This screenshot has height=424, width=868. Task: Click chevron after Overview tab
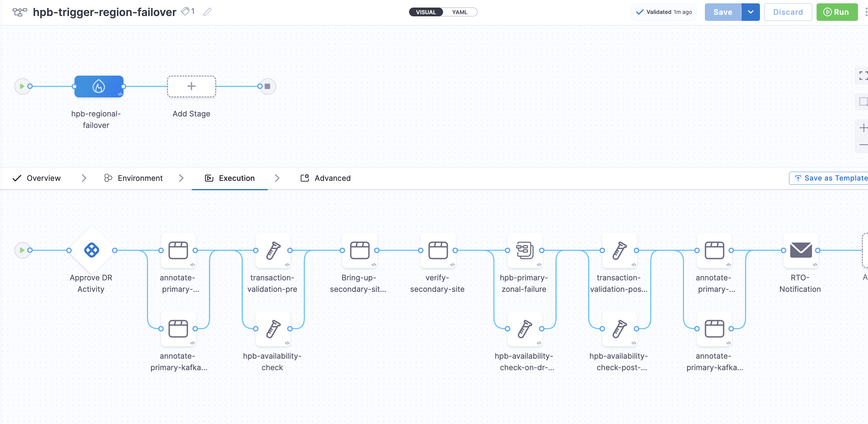pos(84,178)
